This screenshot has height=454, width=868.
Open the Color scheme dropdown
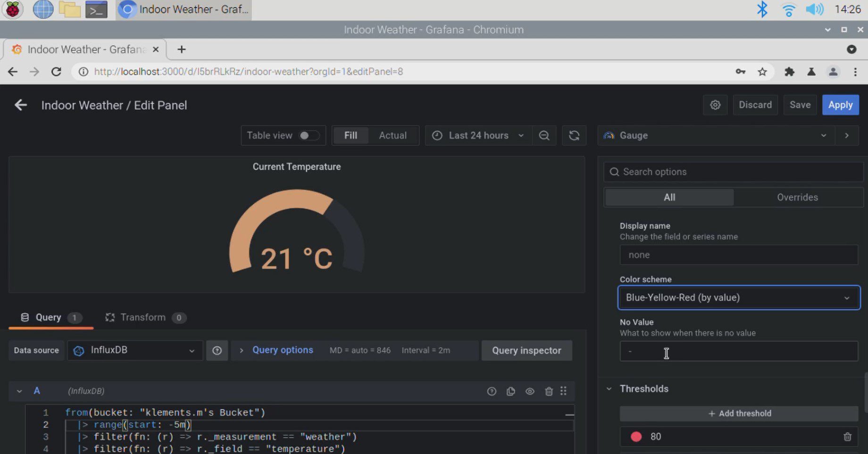pos(739,297)
